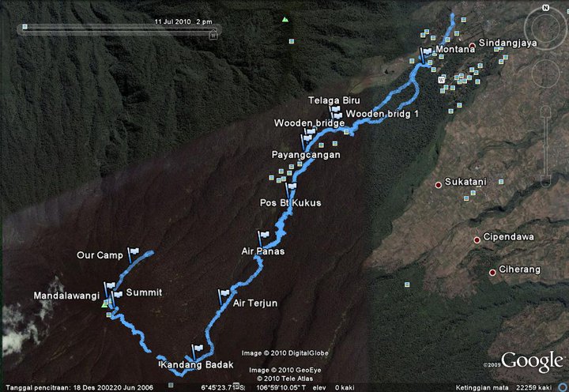Click the time slider start marker
This screenshot has width=569, height=392.
[x=24, y=27]
